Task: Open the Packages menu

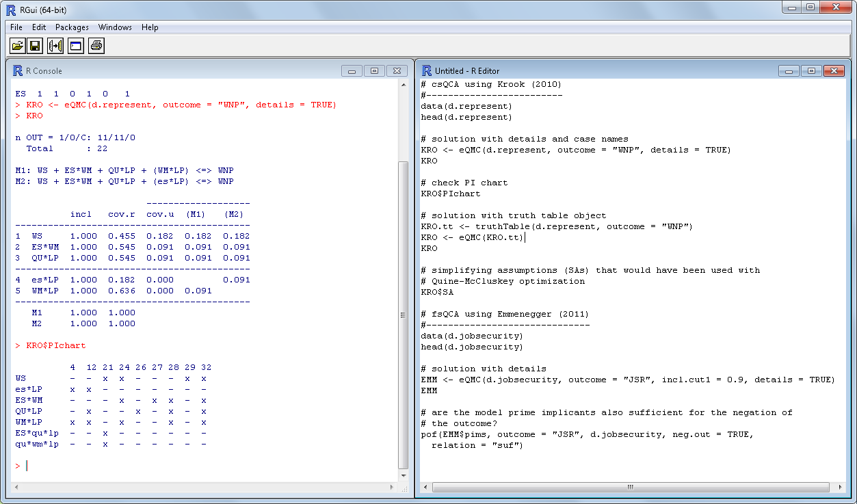Action: tap(72, 27)
